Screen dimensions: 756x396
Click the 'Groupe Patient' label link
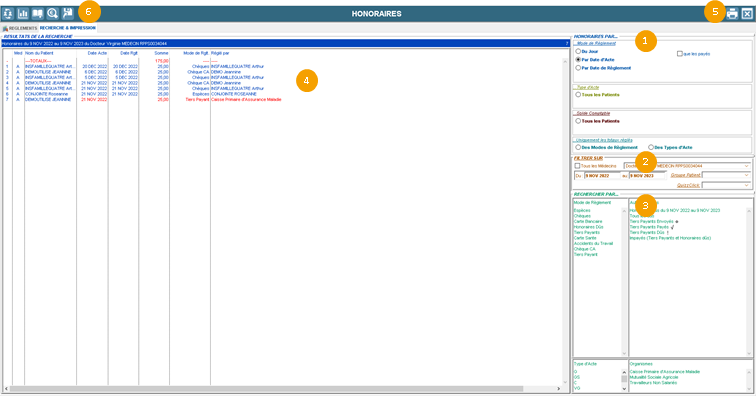point(686,175)
